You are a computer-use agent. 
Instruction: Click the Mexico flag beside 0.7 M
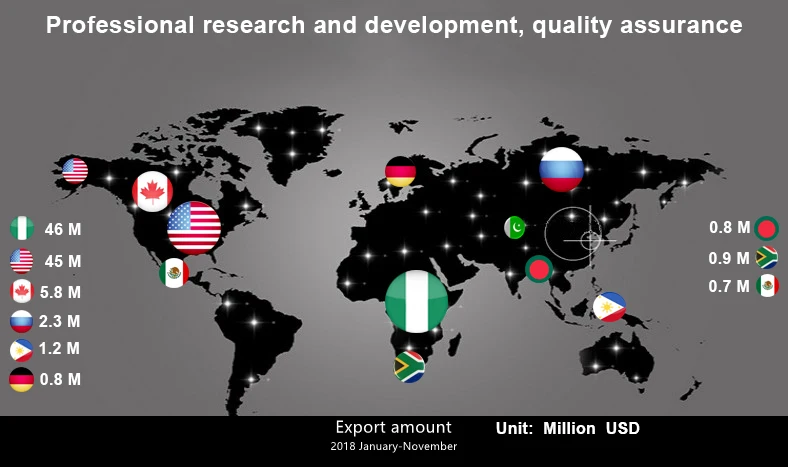point(767,286)
